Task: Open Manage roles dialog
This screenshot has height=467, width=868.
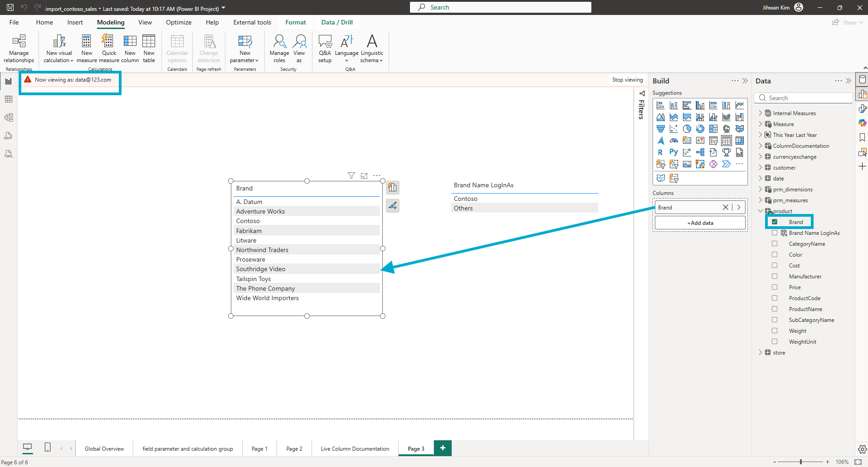Action: 279,49
